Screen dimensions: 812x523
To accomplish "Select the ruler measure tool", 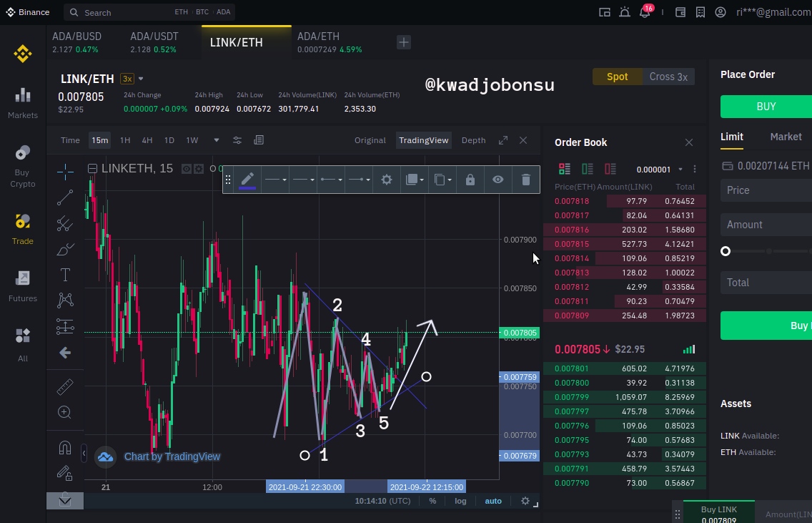I will [x=65, y=386].
